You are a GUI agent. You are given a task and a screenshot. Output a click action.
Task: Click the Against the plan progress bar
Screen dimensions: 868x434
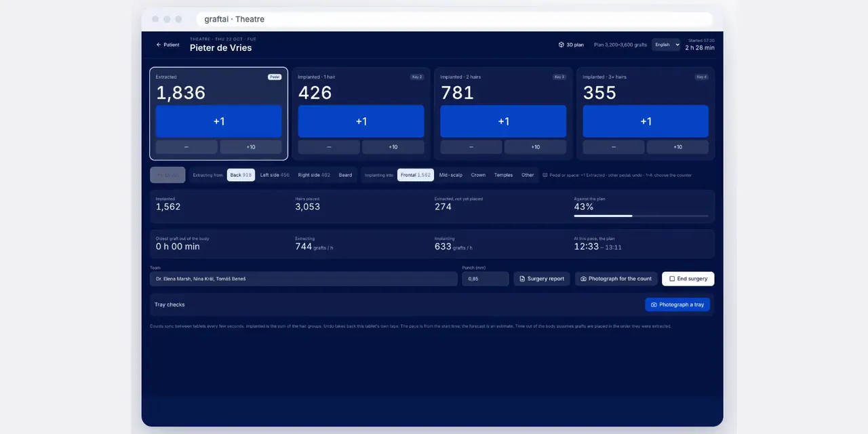(x=642, y=216)
